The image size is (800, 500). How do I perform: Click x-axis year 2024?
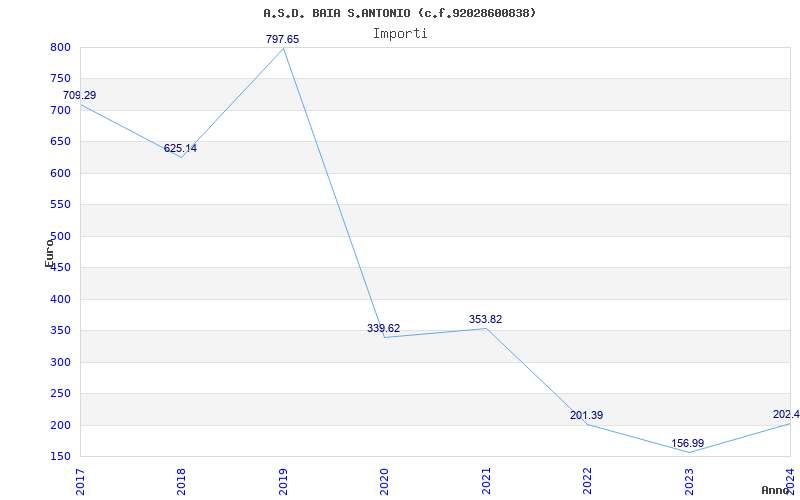coord(790,482)
